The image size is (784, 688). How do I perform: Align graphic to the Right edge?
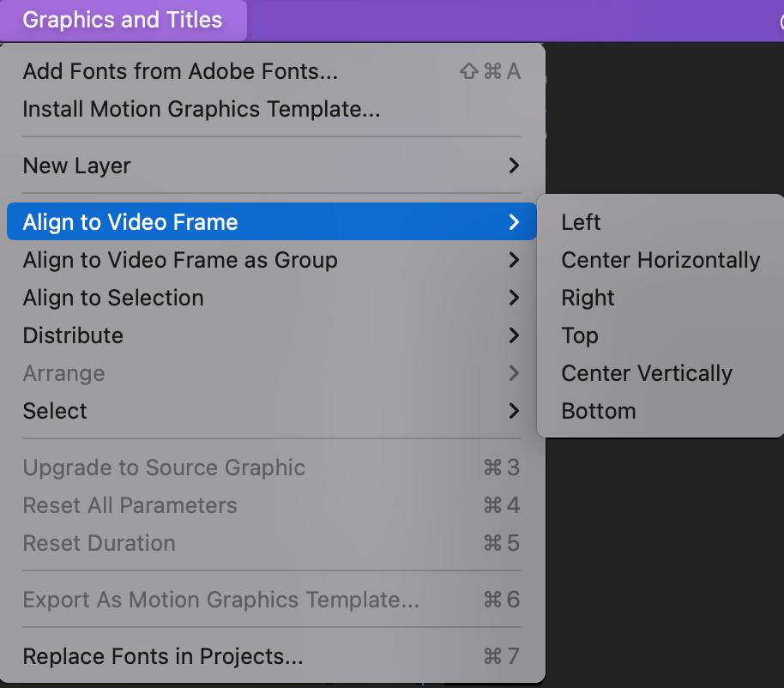click(x=588, y=298)
